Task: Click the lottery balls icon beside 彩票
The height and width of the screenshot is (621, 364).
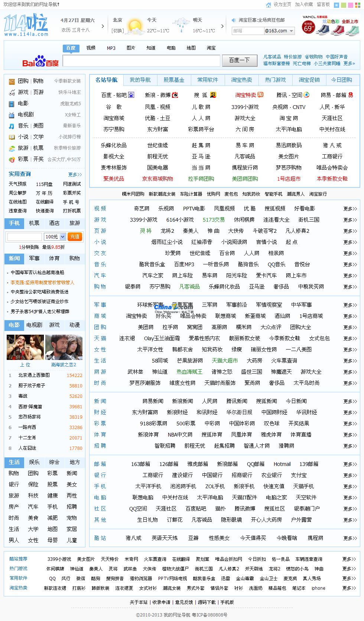Action: pyautogui.click(x=12, y=159)
